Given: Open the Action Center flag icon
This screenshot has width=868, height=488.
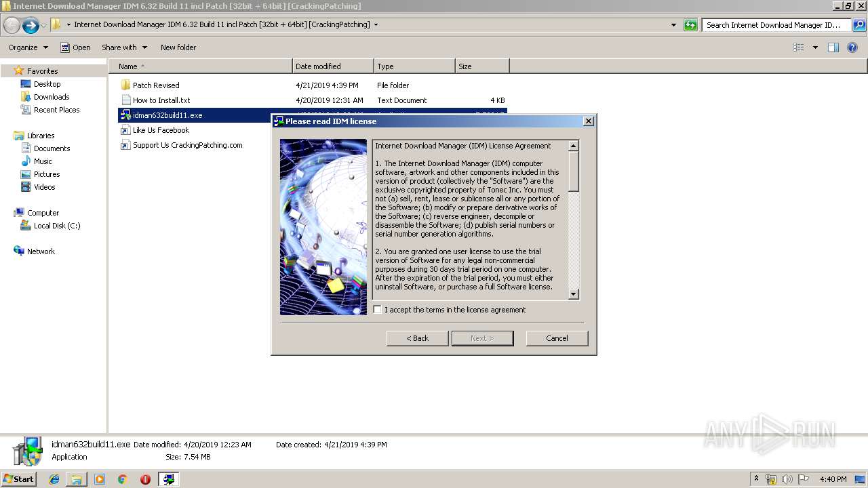Looking at the screenshot, I should (x=803, y=479).
